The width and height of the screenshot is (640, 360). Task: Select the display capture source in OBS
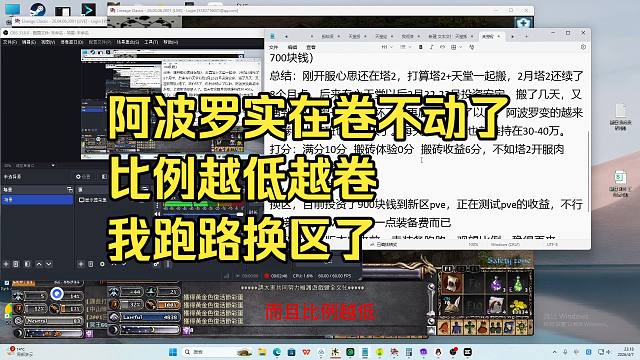click(x=93, y=200)
